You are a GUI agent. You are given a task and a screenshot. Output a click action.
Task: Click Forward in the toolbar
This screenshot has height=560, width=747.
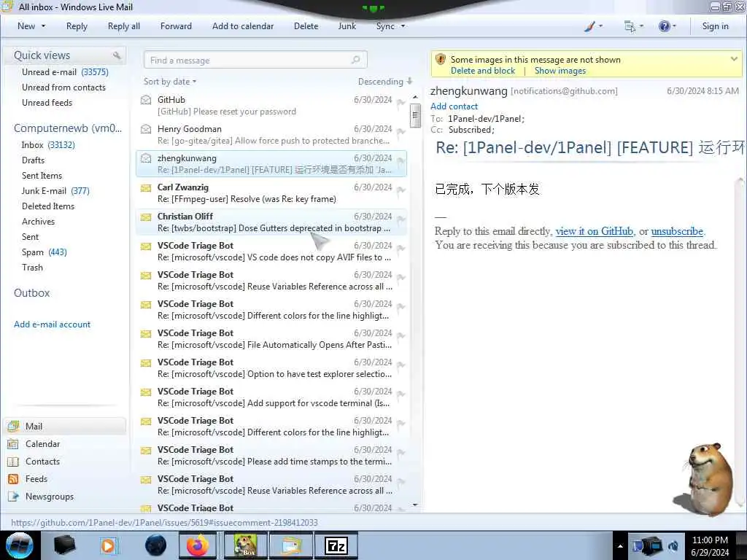(x=176, y=26)
